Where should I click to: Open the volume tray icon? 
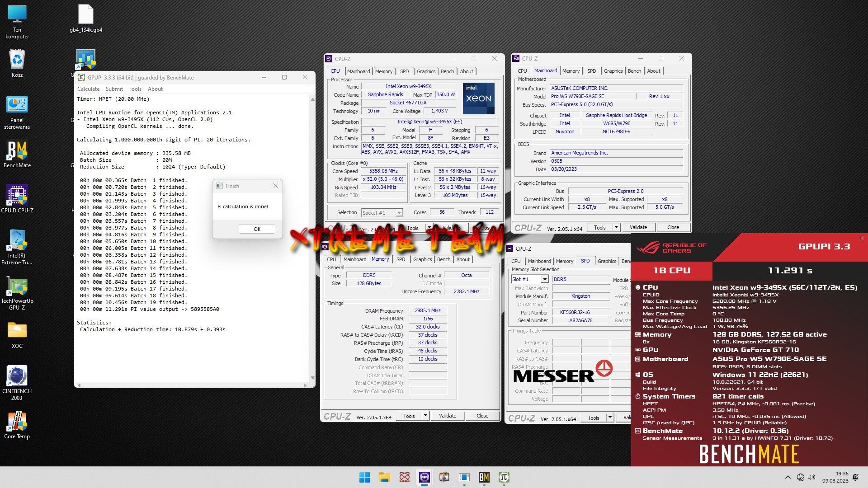pyautogui.click(x=811, y=477)
